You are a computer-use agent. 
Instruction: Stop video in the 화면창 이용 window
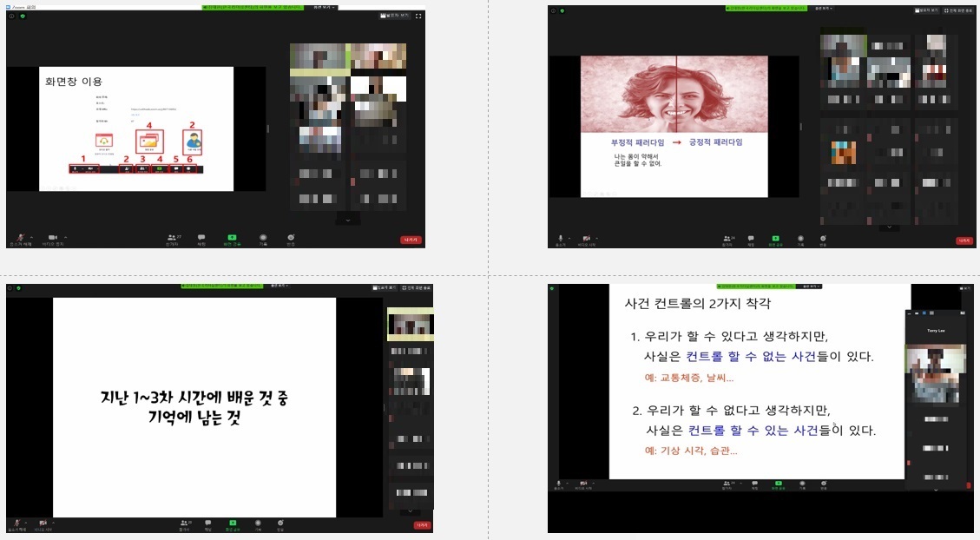(52, 239)
